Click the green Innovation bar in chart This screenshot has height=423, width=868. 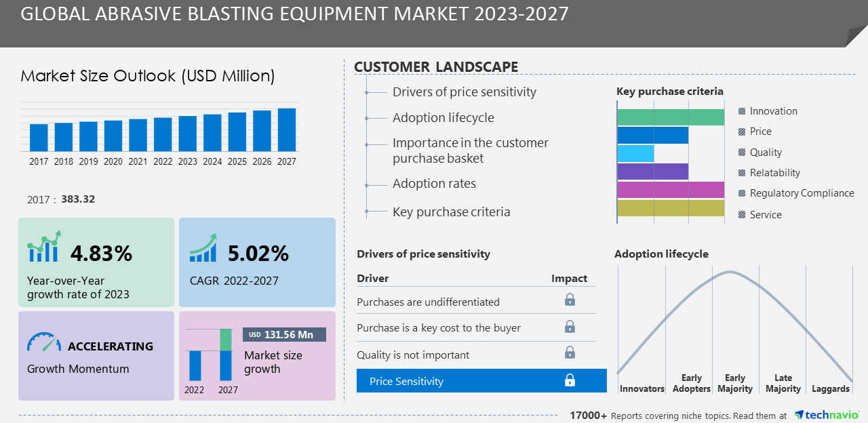670,117
